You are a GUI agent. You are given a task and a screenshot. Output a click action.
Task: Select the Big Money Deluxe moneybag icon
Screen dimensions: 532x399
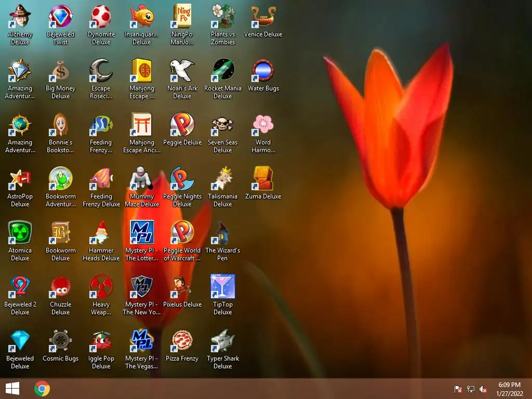[x=60, y=70]
